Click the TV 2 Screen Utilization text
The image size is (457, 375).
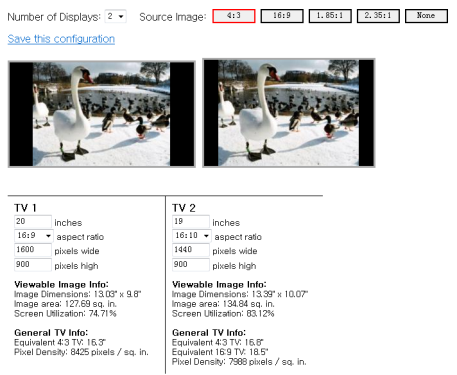tap(223, 314)
